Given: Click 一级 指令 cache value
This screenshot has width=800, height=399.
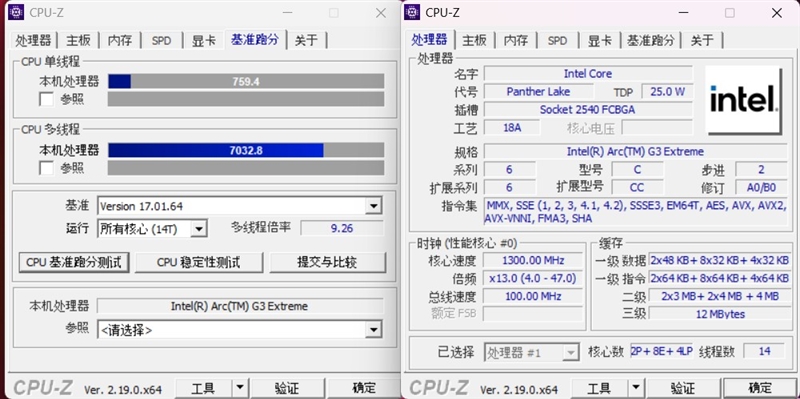Looking at the screenshot, I should pos(720,278).
